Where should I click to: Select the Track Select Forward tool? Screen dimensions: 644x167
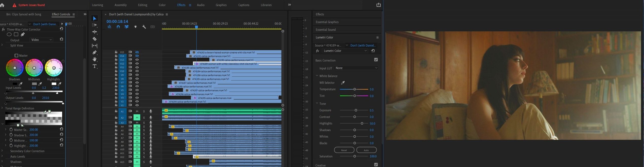click(x=95, y=25)
